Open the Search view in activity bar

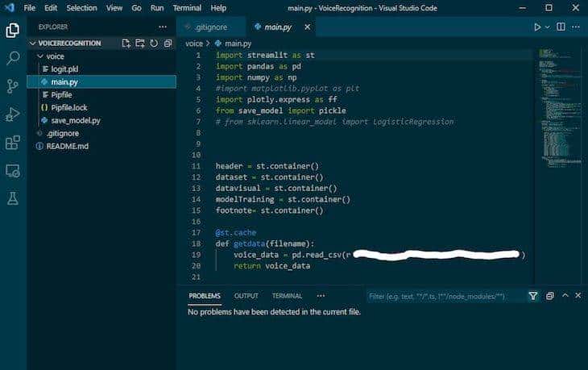pos(13,58)
